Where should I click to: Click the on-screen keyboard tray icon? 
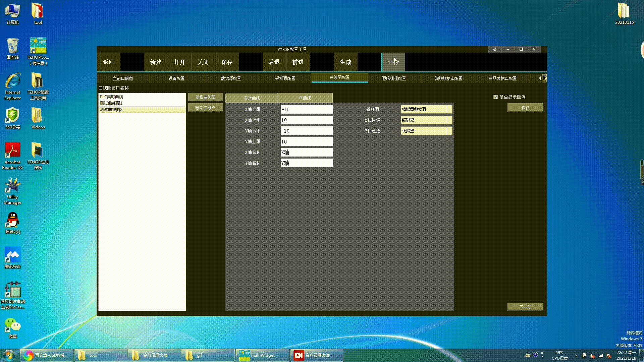click(528, 355)
